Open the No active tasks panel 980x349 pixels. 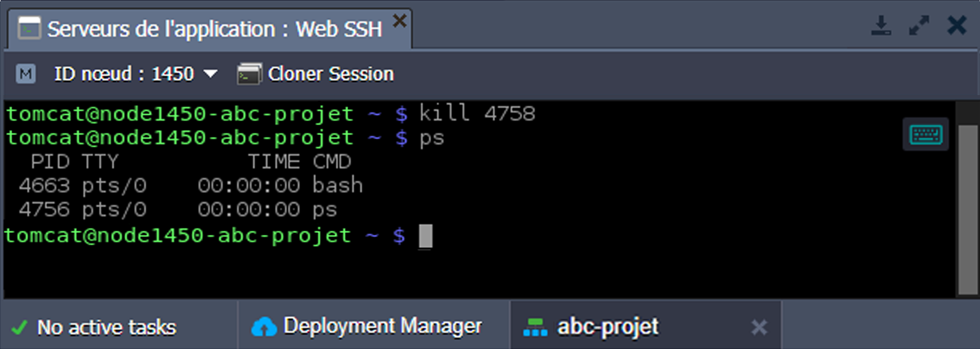tap(107, 328)
